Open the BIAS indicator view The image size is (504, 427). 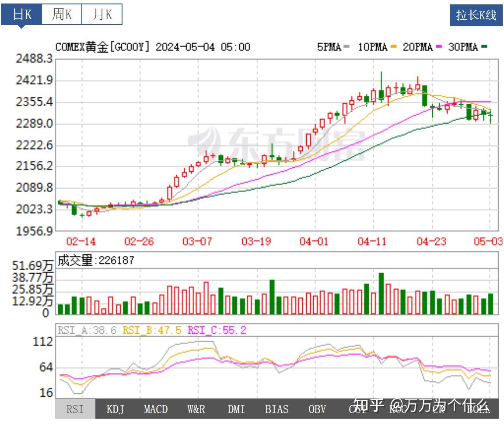(x=277, y=409)
